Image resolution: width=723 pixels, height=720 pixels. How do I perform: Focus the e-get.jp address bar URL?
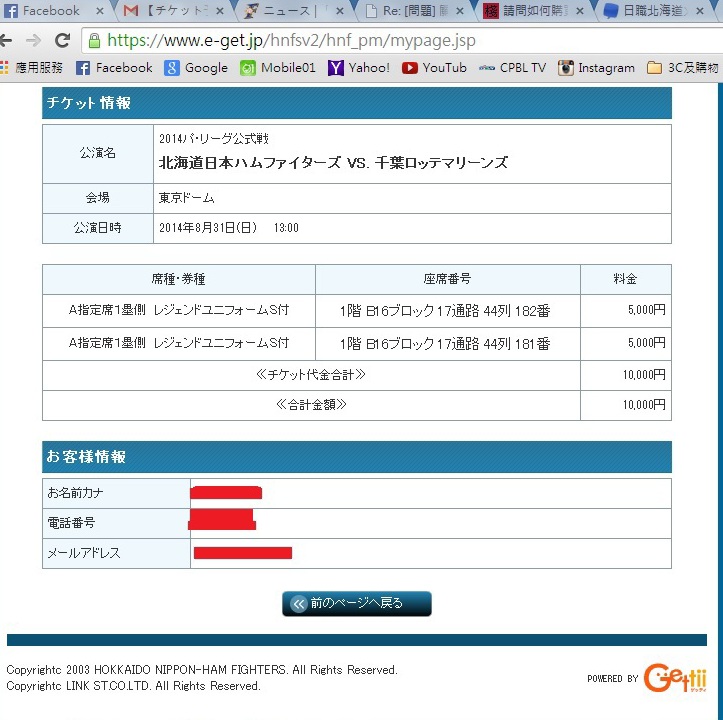click(291, 41)
